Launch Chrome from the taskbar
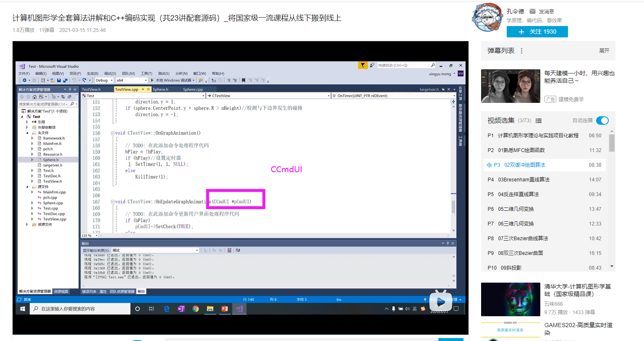 tap(196, 308)
